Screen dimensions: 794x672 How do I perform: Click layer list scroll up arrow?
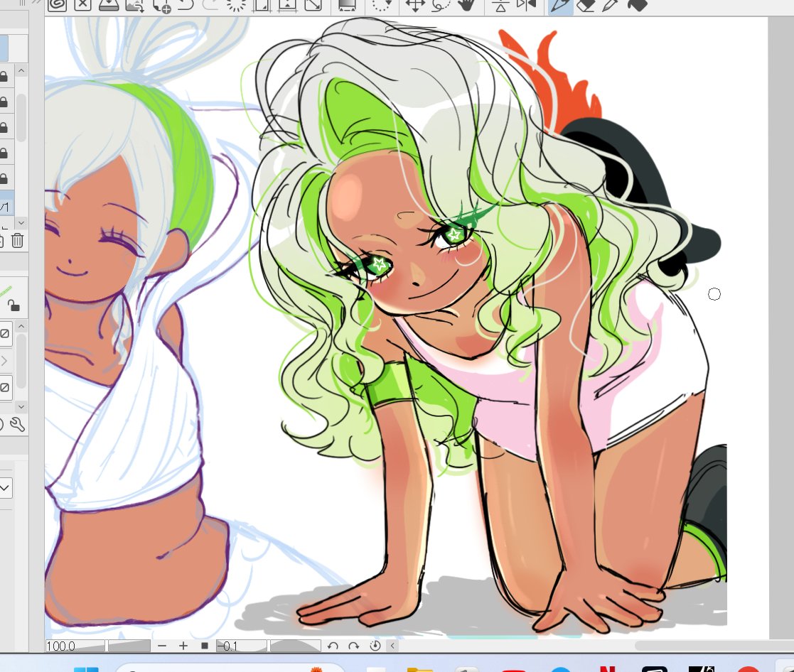21,70
